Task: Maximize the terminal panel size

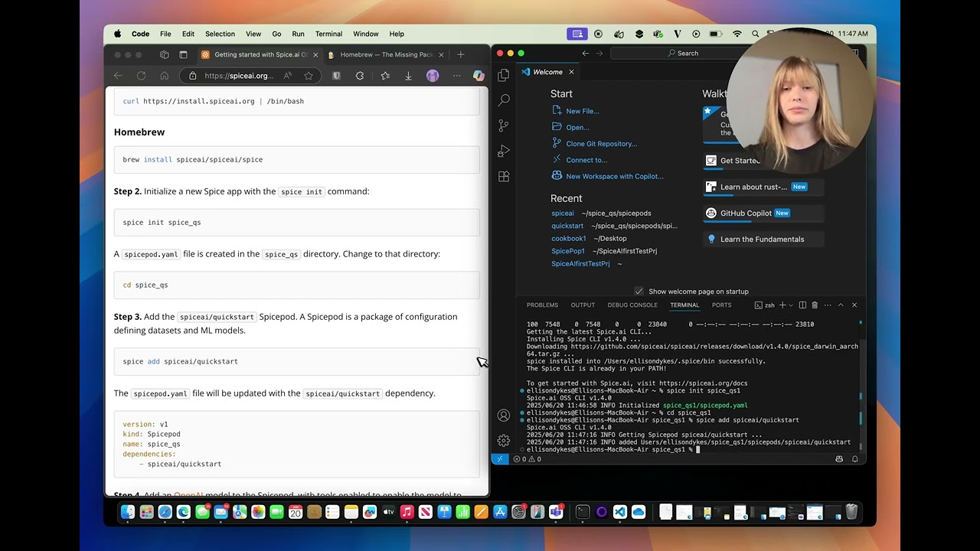Action: [841, 305]
